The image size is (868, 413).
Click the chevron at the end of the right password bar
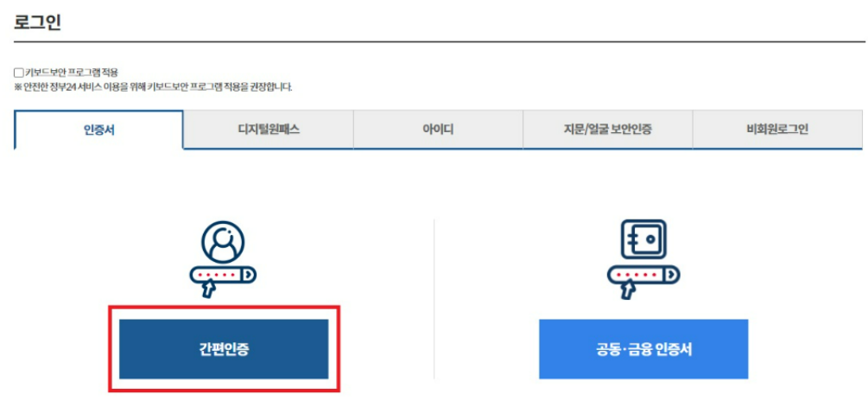tap(671, 275)
